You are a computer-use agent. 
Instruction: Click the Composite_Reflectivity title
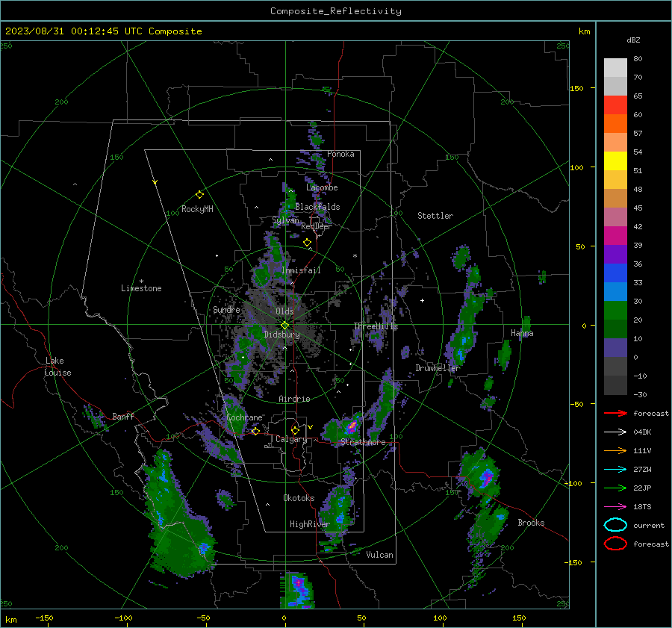tap(335, 11)
